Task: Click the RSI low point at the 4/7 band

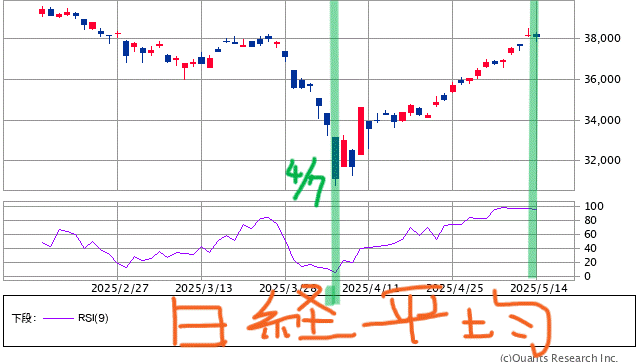Action: (x=335, y=272)
